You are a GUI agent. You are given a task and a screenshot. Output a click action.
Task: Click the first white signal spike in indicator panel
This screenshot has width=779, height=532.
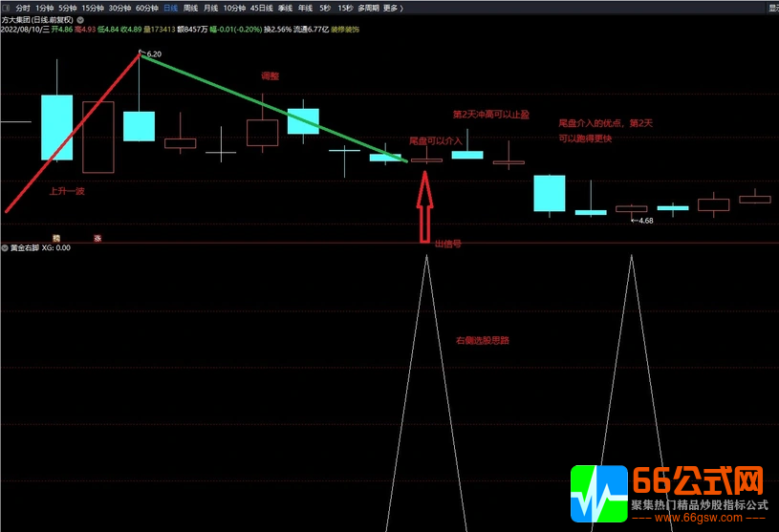[426, 287]
